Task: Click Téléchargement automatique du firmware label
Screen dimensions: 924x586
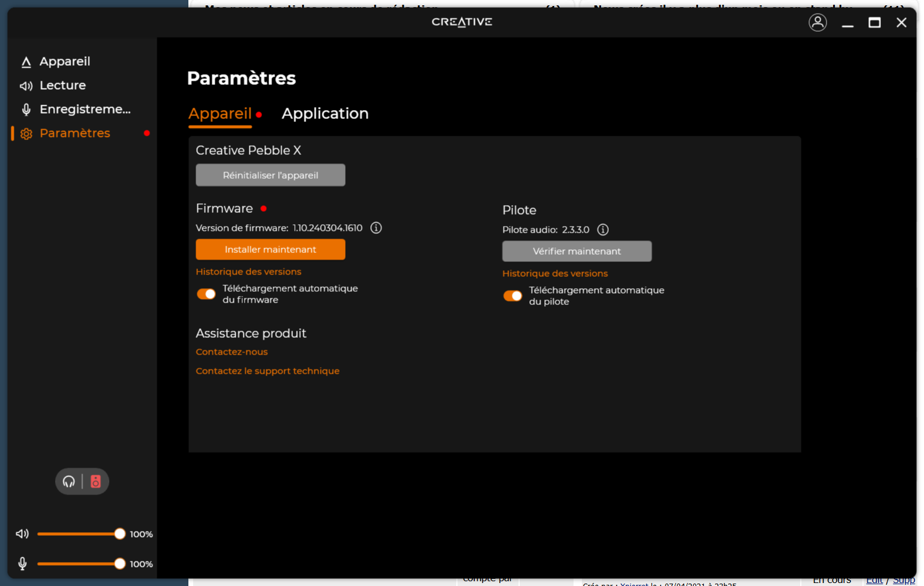Action: pos(290,294)
